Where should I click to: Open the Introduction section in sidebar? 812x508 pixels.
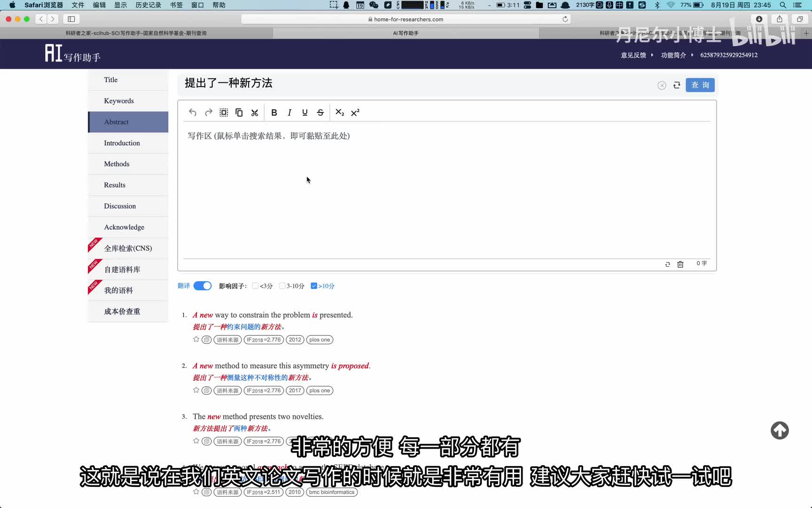coord(122,143)
